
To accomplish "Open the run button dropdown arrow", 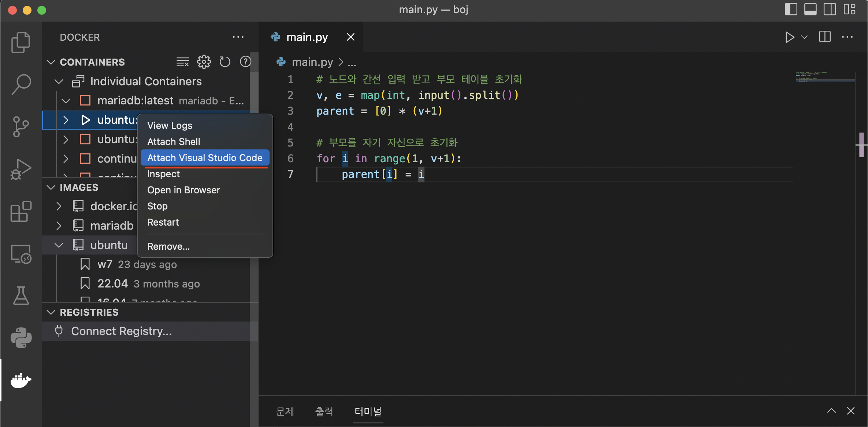I will pos(804,37).
